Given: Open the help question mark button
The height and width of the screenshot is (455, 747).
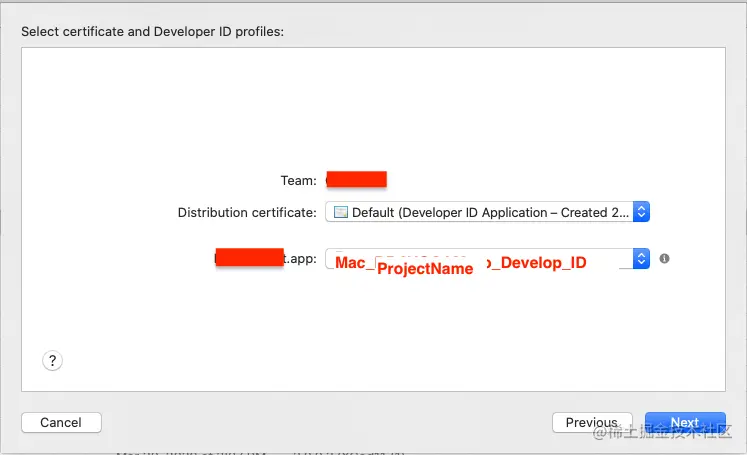Looking at the screenshot, I should coord(52,361).
